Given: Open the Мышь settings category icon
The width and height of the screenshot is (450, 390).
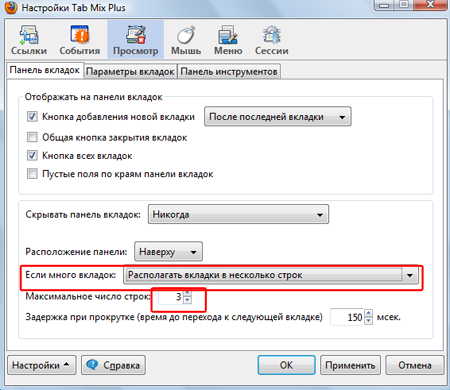Looking at the screenshot, I should click(186, 40).
